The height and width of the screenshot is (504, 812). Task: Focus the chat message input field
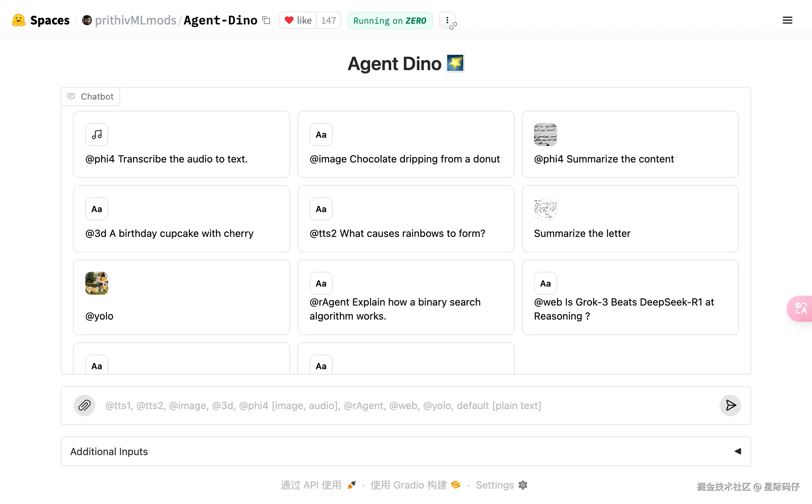pyautogui.click(x=406, y=406)
